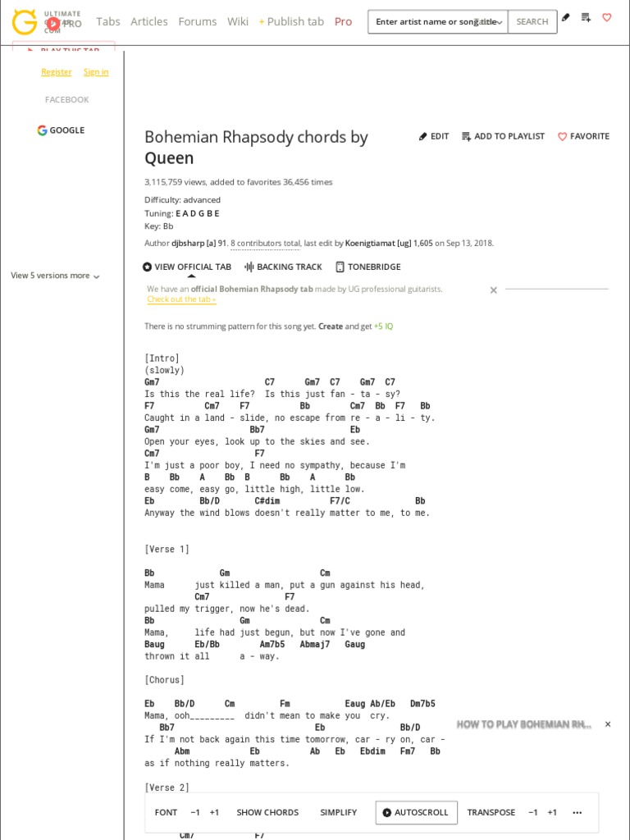Click the Ultimate Guitar logo icon
Image resolution: width=630 pixels, height=840 pixels.
[25, 21]
